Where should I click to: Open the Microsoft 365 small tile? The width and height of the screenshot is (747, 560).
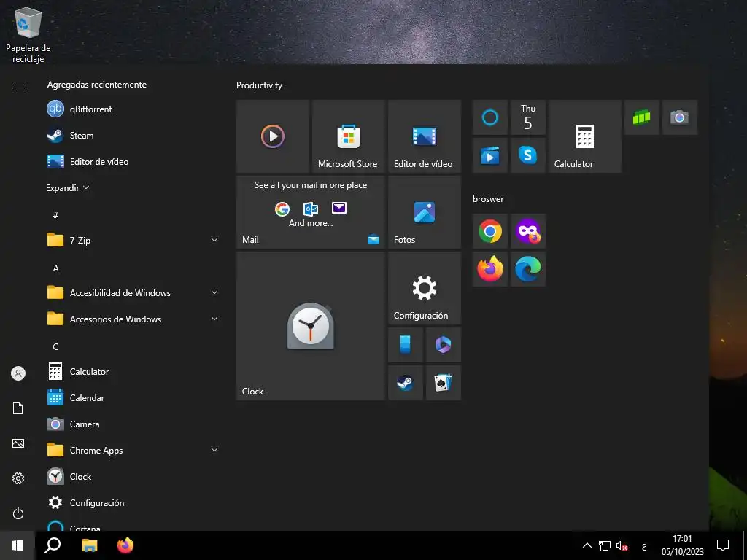pos(444,345)
